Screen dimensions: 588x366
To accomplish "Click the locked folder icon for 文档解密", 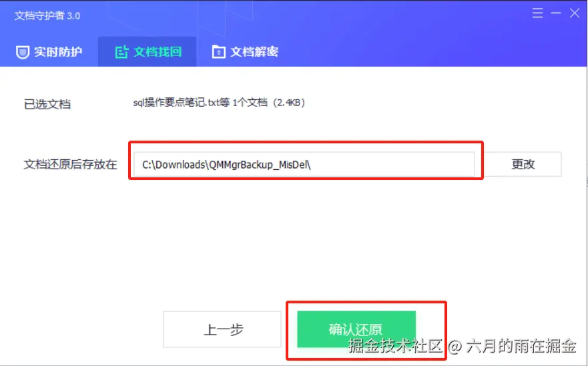I will tap(218, 52).
